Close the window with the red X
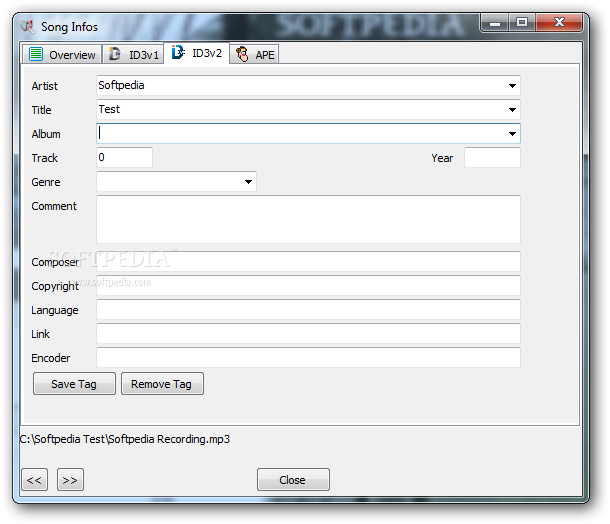Screen dimensions: 610x524 coord(559,23)
